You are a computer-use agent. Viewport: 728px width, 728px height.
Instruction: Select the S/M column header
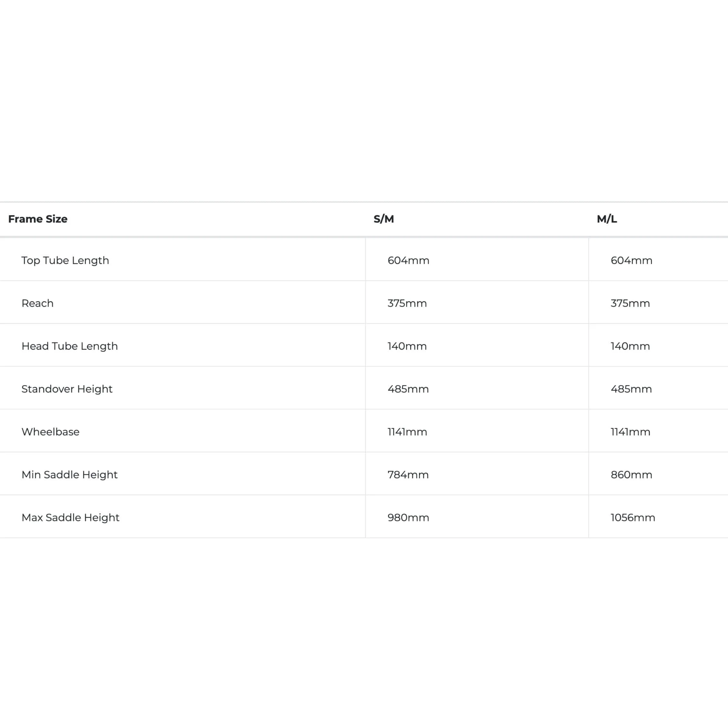point(384,219)
